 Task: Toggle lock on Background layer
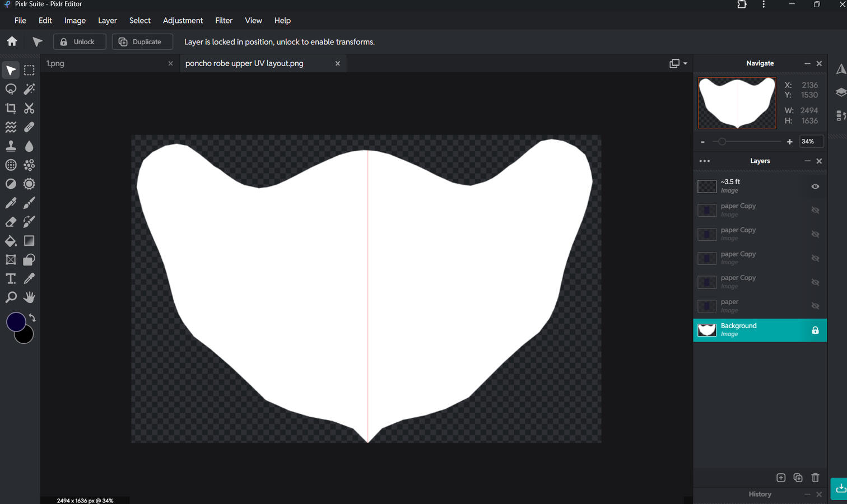click(815, 330)
